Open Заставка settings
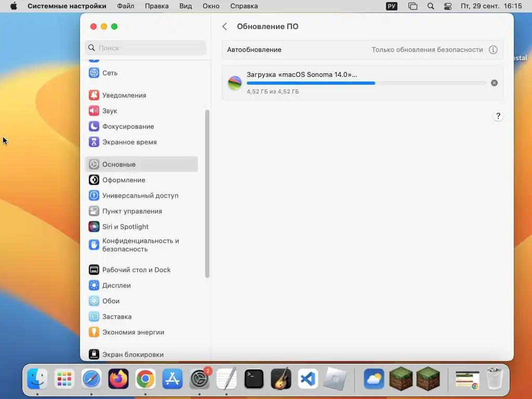 141,316
